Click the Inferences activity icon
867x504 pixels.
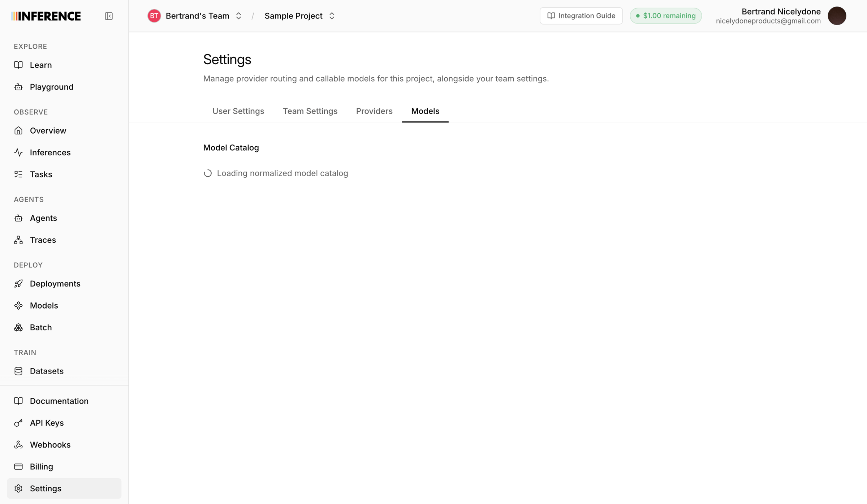pyautogui.click(x=18, y=152)
